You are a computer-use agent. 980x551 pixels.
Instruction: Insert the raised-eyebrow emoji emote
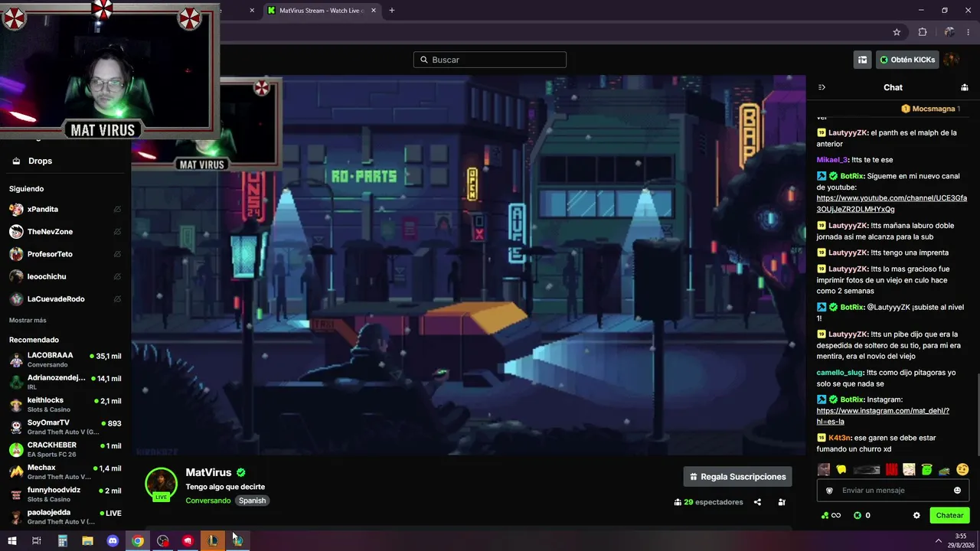[x=962, y=469]
